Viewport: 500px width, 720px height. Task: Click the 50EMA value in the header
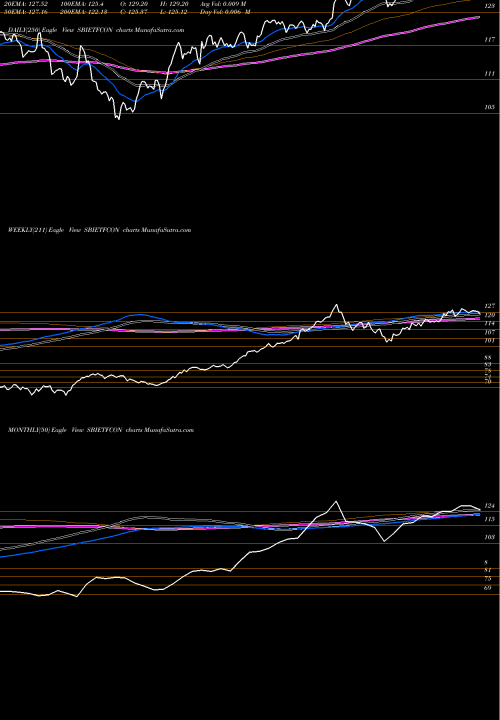[26, 12]
